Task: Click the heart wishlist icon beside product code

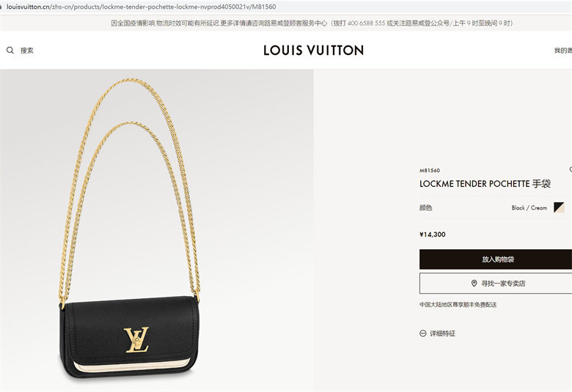Action: (571, 170)
